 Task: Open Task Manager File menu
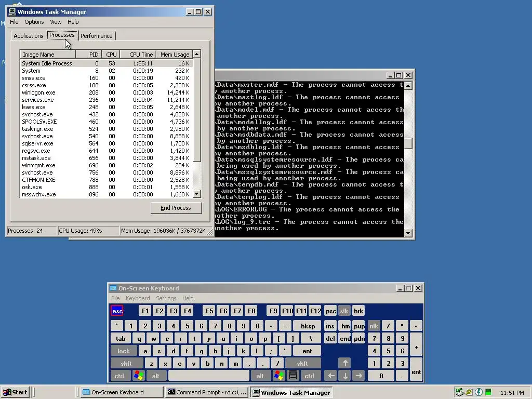[14, 22]
